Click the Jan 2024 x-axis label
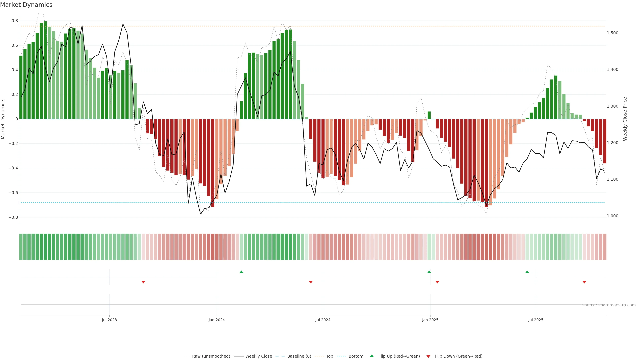This screenshot has height=362, width=644. tap(217, 320)
